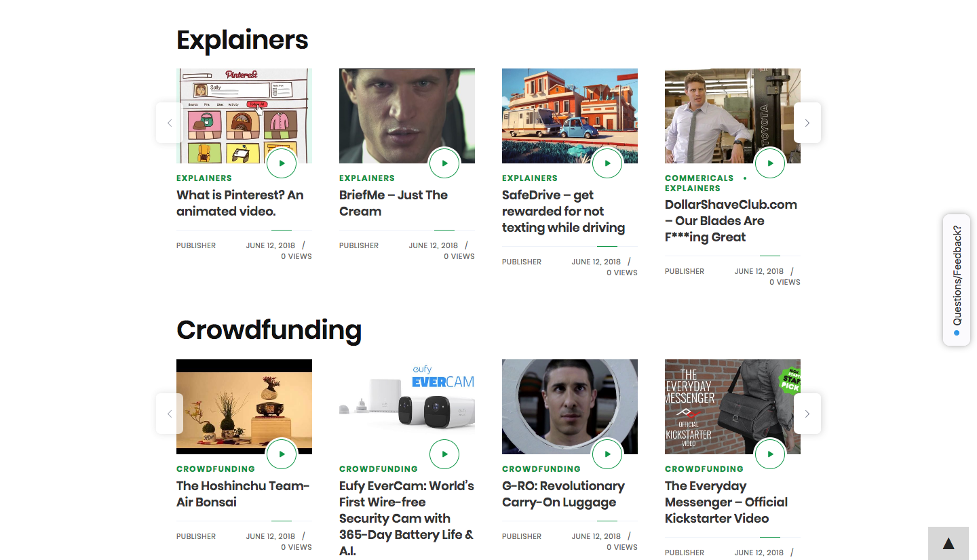The height and width of the screenshot is (560, 977).
Task: Play The Everyday Messenger video
Action: click(770, 454)
